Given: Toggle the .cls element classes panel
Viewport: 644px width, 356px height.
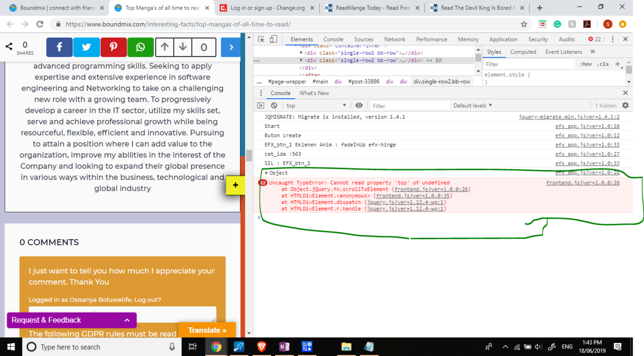Looking at the screenshot, I should 603,64.
